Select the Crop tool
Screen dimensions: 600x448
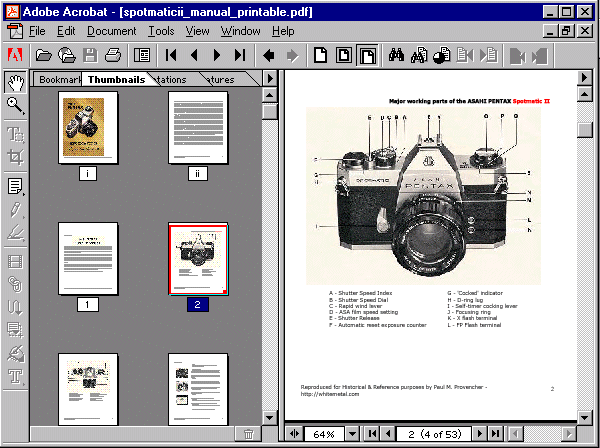tap(16, 157)
